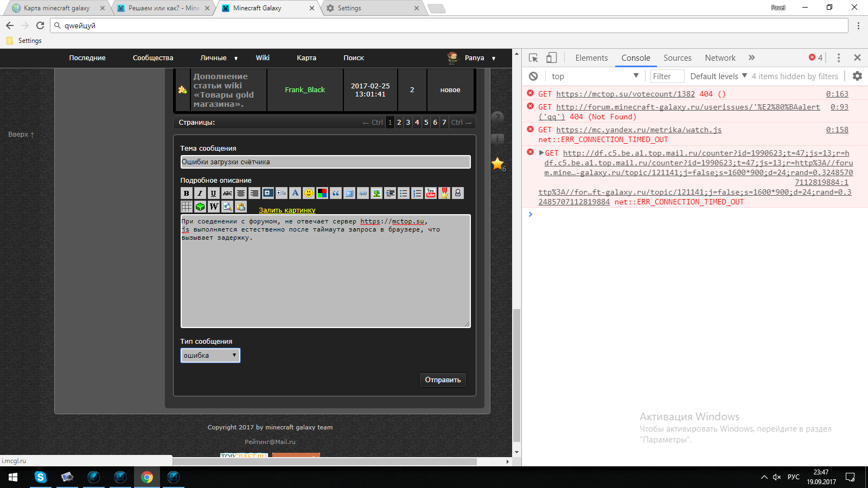
Task: Insert a smiley emoticon
Action: point(309,193)
